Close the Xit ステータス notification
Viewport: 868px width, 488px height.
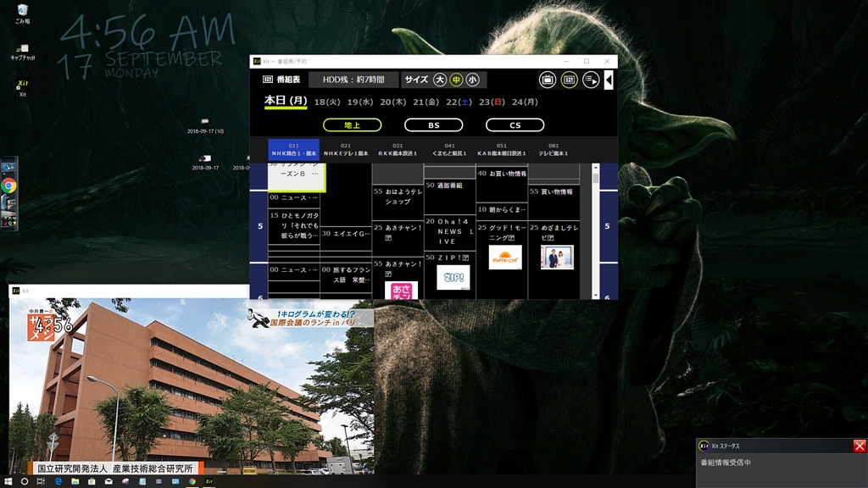pyautogui.click(x=860, y=446)
